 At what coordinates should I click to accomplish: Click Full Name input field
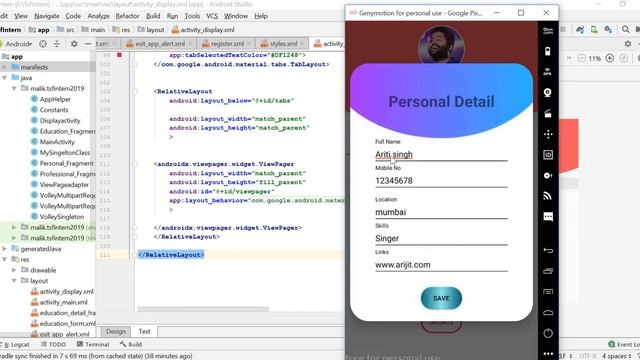click(x=441, y=155)
